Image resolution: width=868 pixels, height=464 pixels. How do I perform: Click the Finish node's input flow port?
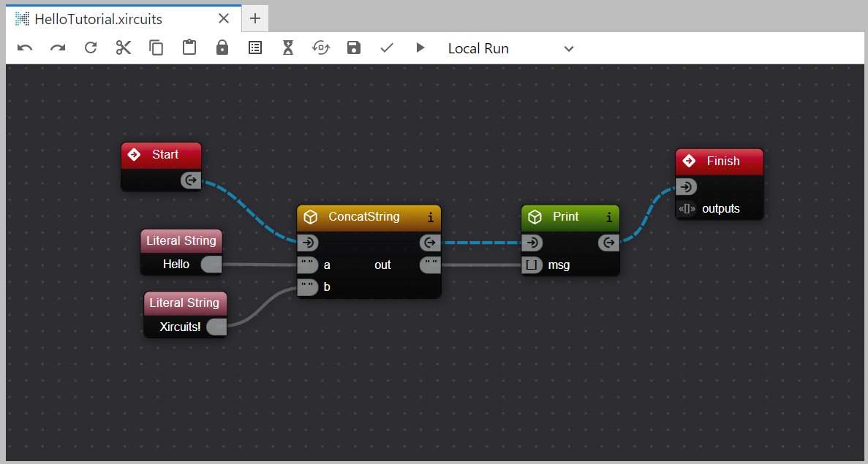(x=686, y=187)
